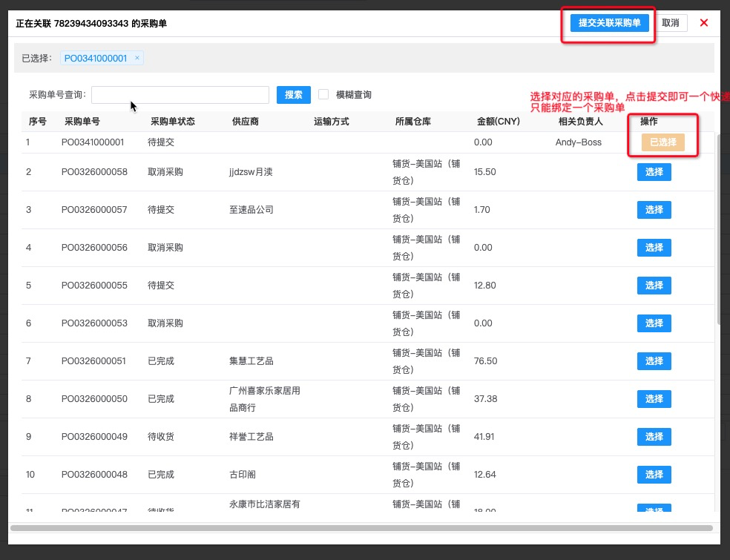Click order number PO0326000057 in table
The width and height of the screenshot is (730, 560).
pos(94,209)
